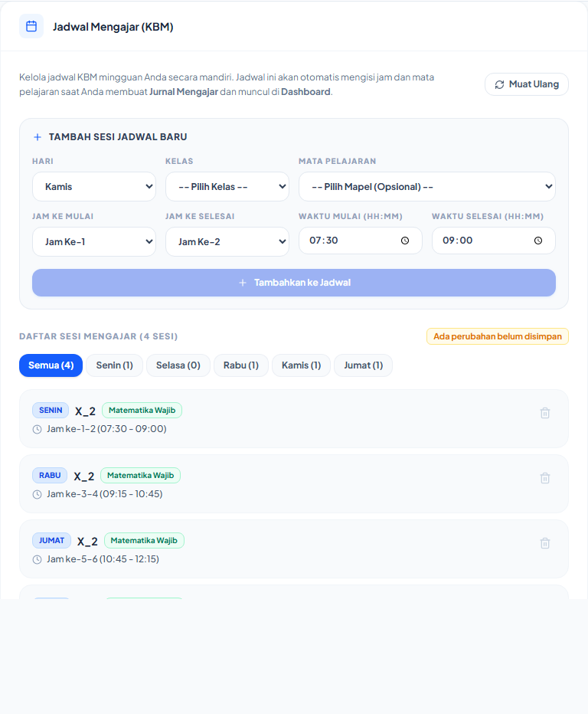Switch to the Senin (1) filter tab

(115, 365)
